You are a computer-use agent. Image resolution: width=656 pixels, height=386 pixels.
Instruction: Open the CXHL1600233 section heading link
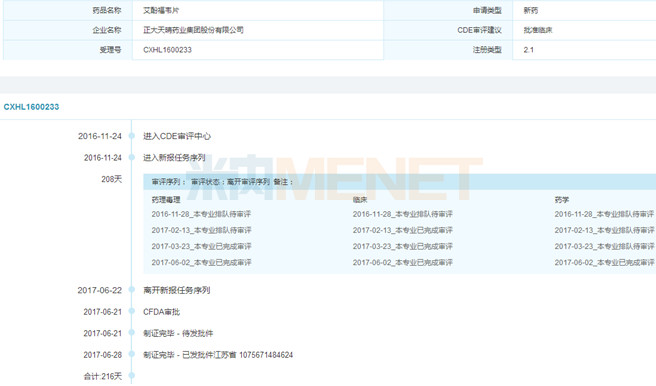coord(31,107)
